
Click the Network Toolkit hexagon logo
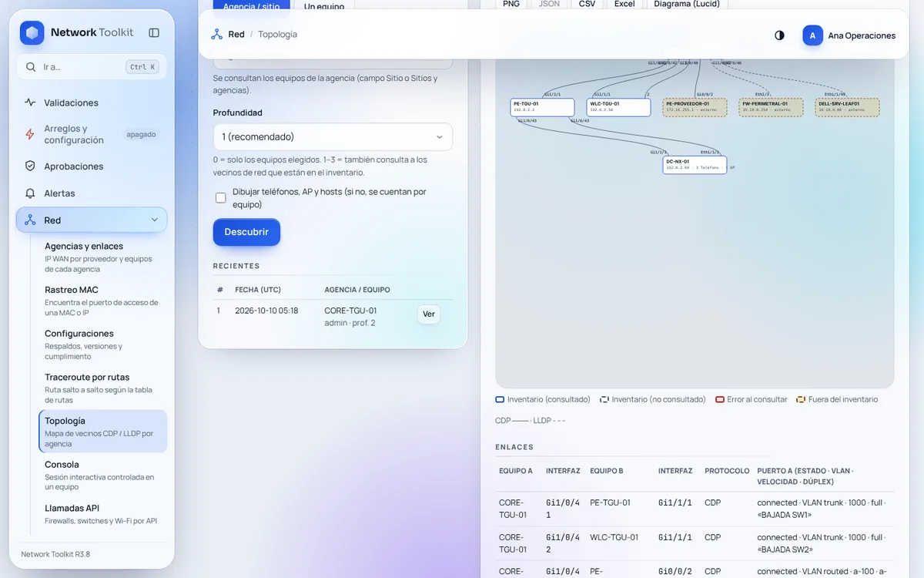coord(32,32)
